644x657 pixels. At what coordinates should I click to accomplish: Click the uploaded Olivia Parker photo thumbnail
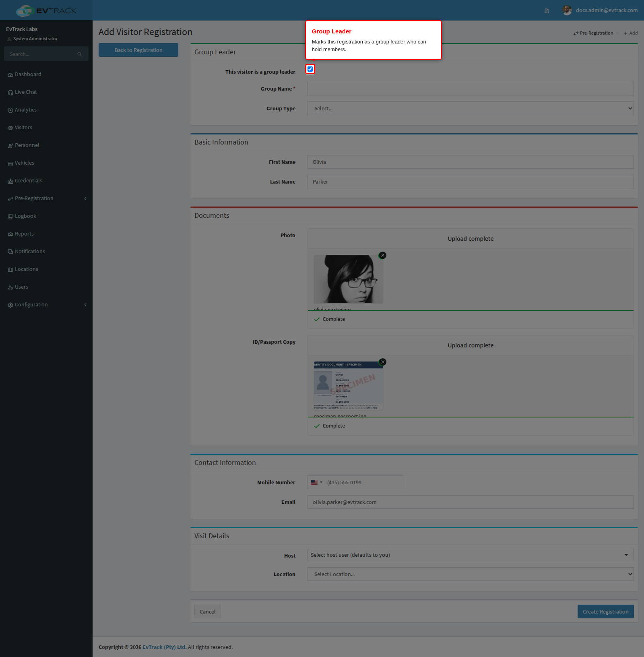click(349, 279)
